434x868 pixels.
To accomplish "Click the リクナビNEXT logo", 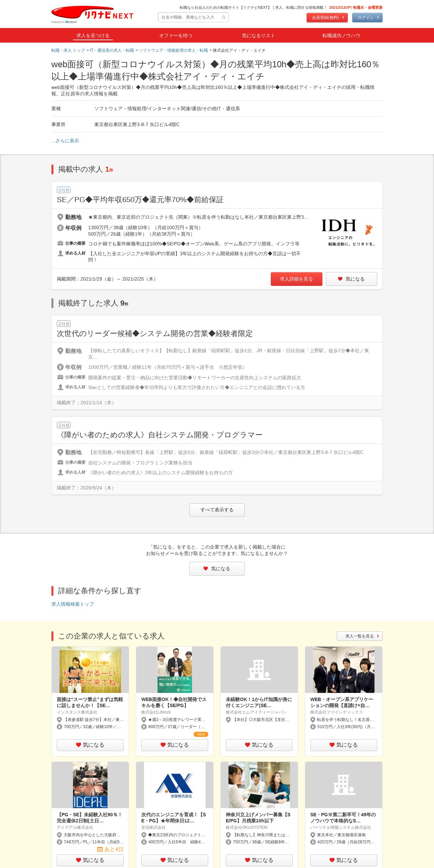I will click(92, 14).
